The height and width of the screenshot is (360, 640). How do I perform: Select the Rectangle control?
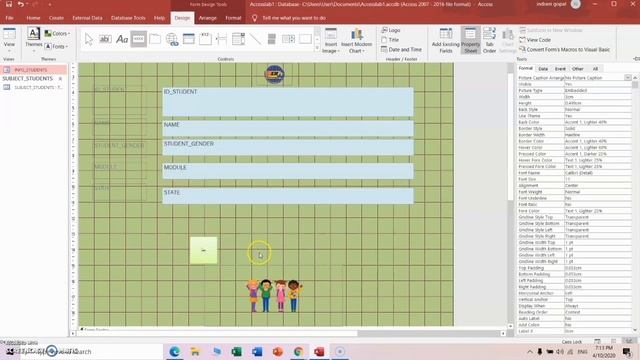305,39
